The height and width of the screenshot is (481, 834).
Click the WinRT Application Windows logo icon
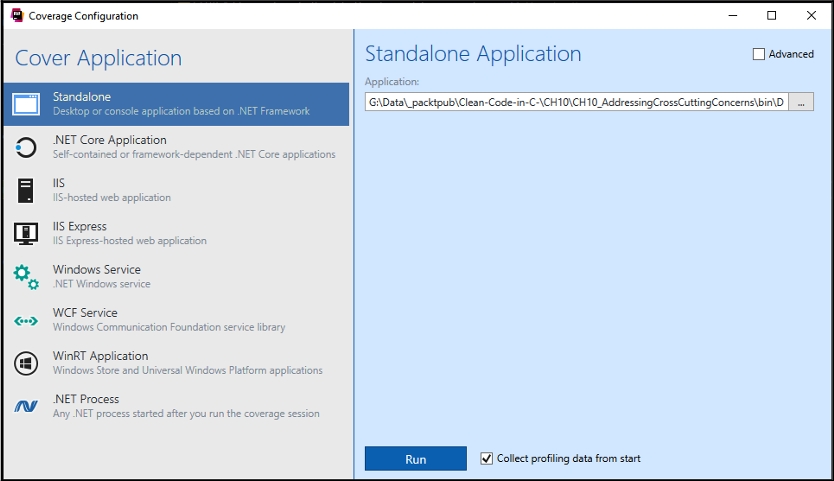(26, 363)
